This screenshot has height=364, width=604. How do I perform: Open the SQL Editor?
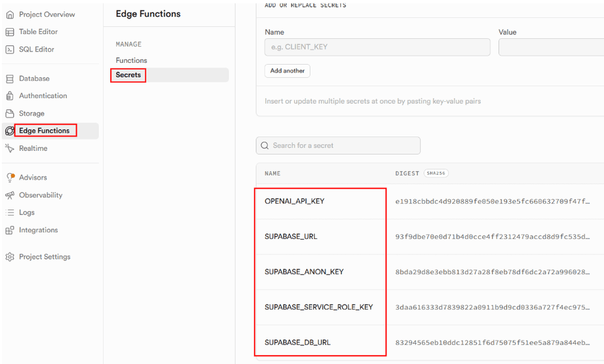click(x=36, y=50)
